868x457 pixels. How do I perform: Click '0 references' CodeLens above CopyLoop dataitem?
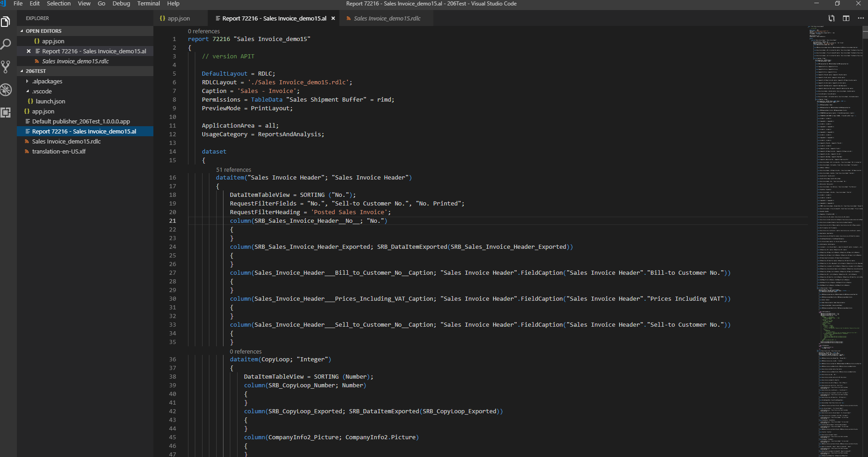pyautogui.click(x=246, y=352)
